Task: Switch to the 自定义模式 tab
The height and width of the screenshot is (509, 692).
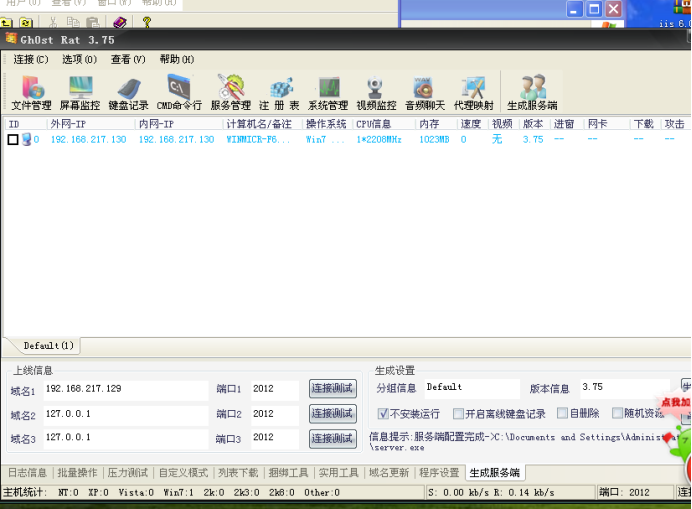Action: [x=183, y=473]
